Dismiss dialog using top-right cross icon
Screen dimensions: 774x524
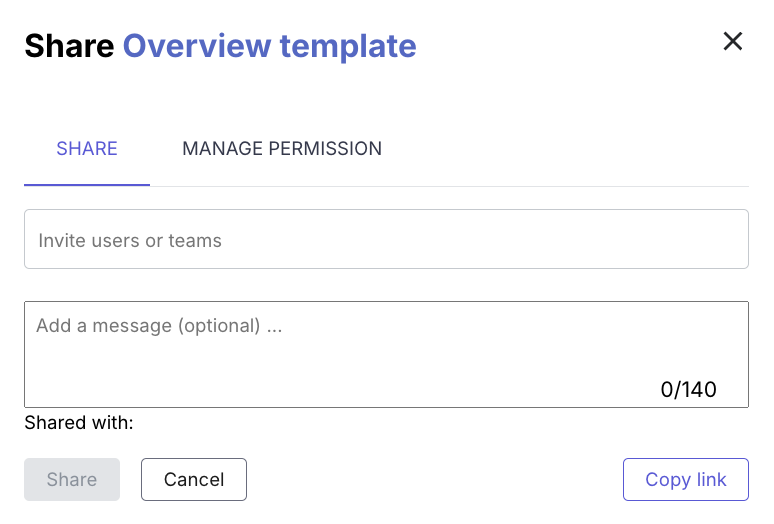click(733, 41)
